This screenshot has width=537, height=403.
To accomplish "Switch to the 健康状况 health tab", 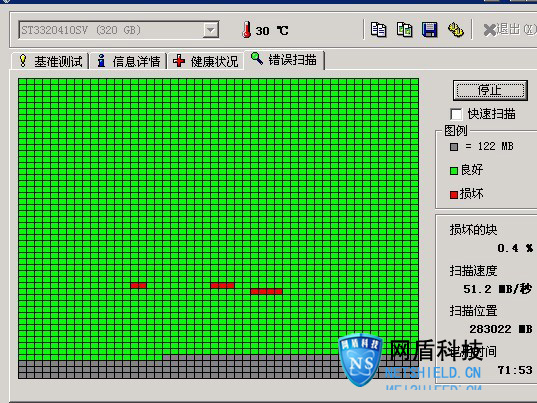I will pos(205,61).
